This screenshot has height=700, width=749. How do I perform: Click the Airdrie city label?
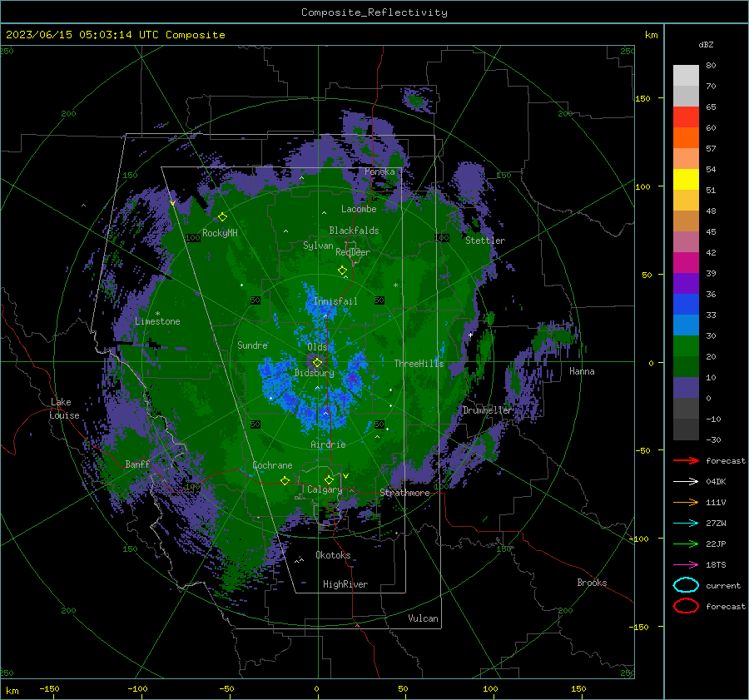328,444
